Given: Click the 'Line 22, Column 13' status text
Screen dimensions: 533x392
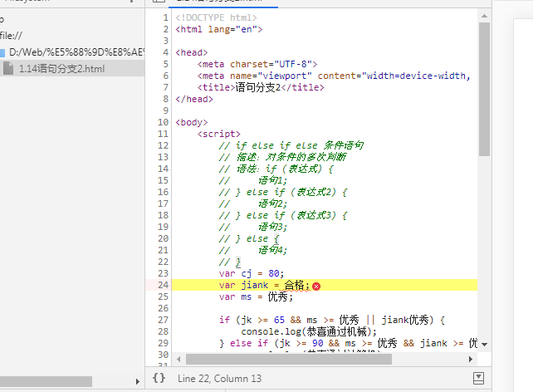Looking at the screenshot, I should [x=219, y=379].
